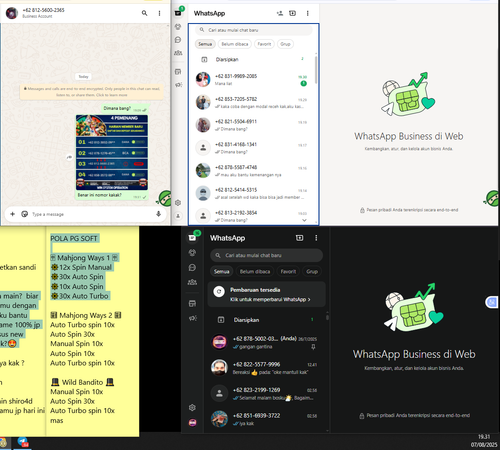Screen dimensions: 500x450
Task: Click the plus attach icon beside message box
Action: [x=12, y=214]
